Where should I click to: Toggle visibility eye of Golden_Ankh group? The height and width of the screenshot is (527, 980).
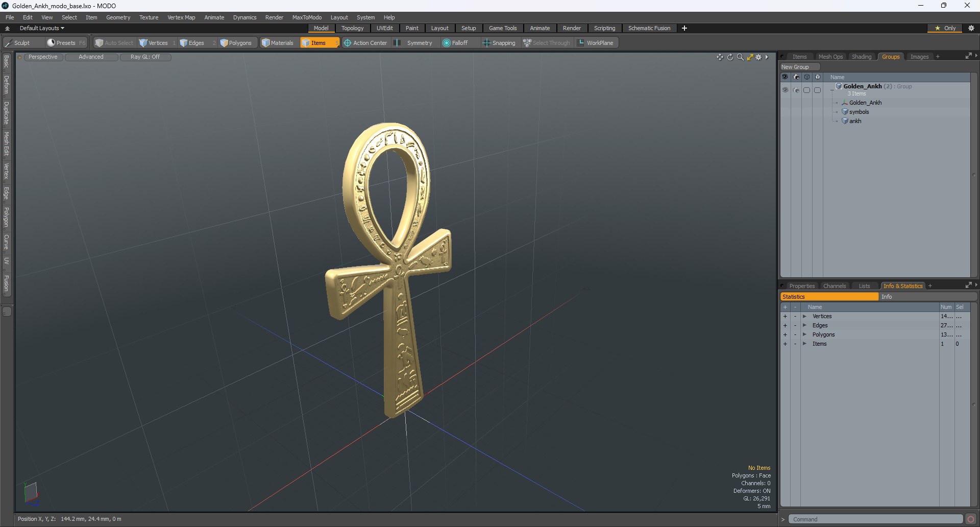coord(785,90)
